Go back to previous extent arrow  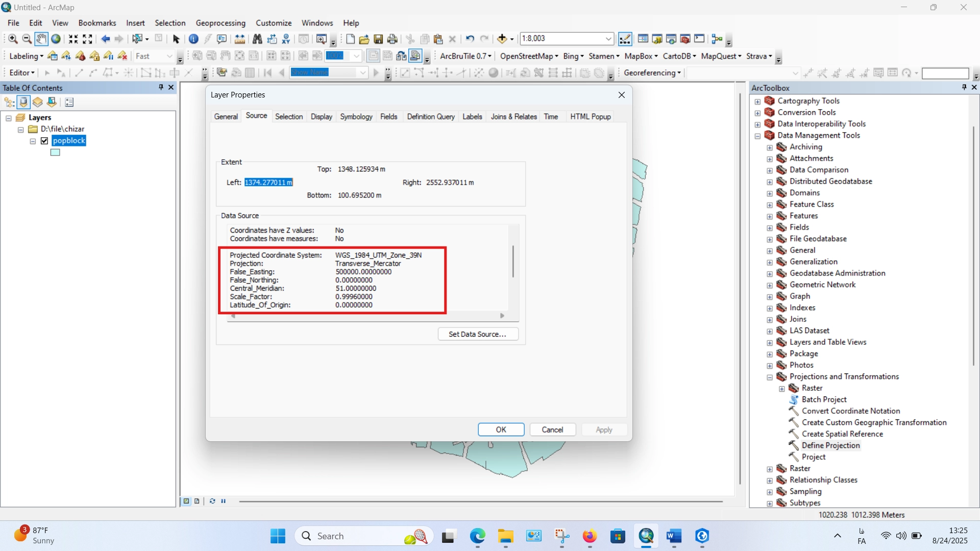[x=105, y=39]
